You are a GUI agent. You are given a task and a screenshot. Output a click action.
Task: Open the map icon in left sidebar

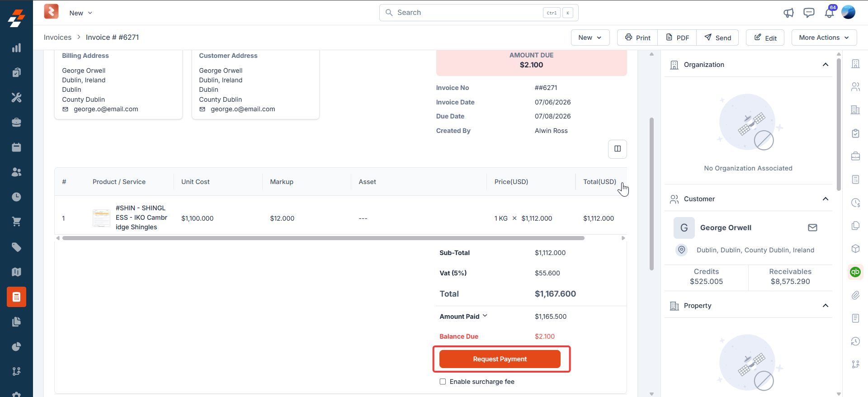point(16,272)
